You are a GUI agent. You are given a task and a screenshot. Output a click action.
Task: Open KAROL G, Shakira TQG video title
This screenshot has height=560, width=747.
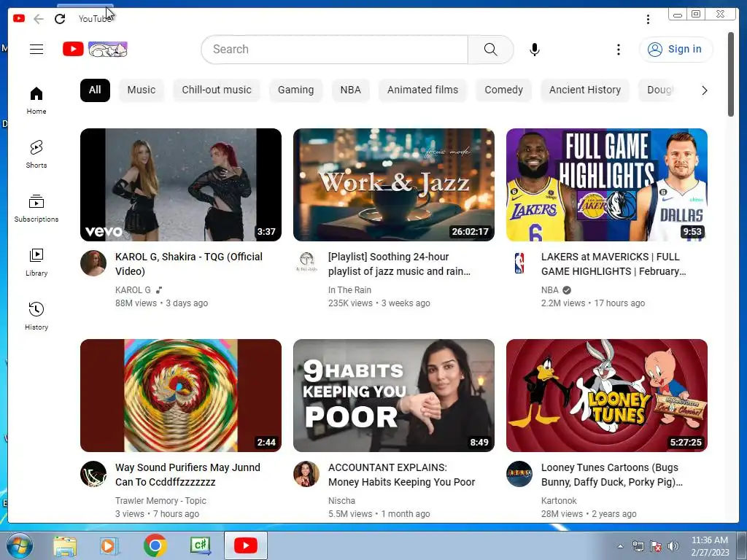(189, 264)
